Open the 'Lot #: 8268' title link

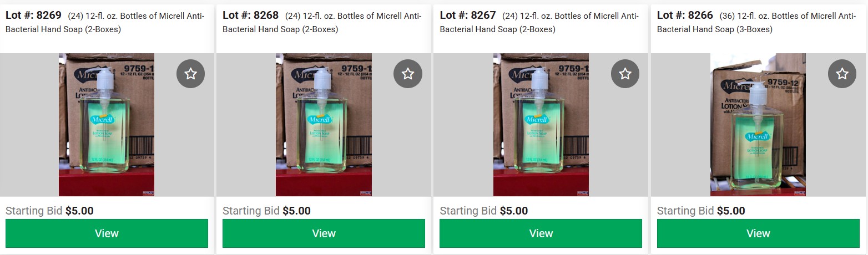250,15
